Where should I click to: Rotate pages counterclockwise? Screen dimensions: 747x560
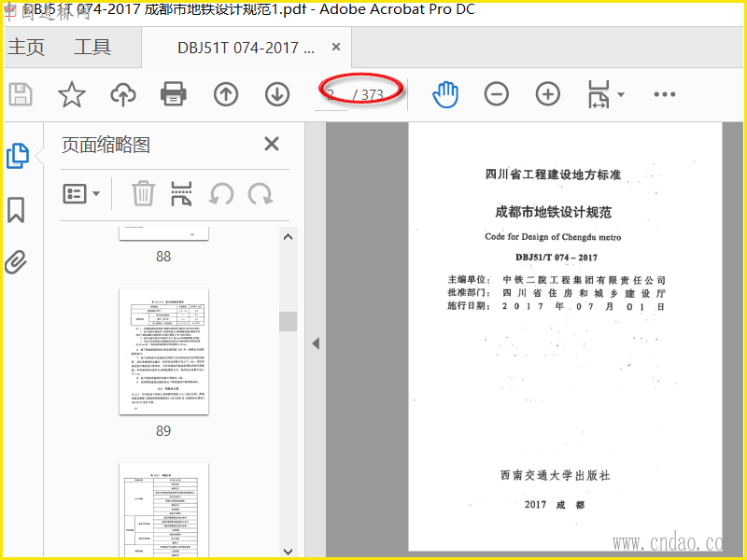point(221,194)
